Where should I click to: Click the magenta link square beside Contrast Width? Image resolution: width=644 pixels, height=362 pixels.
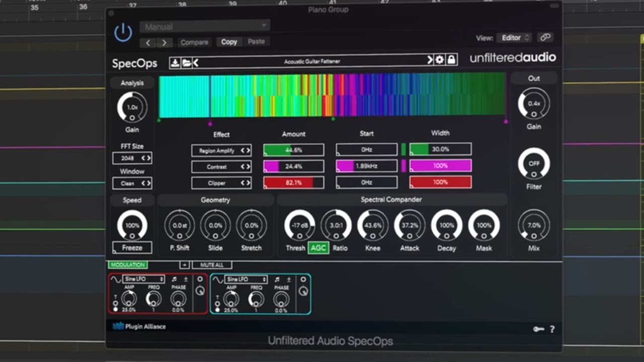[x=404, y=165]
